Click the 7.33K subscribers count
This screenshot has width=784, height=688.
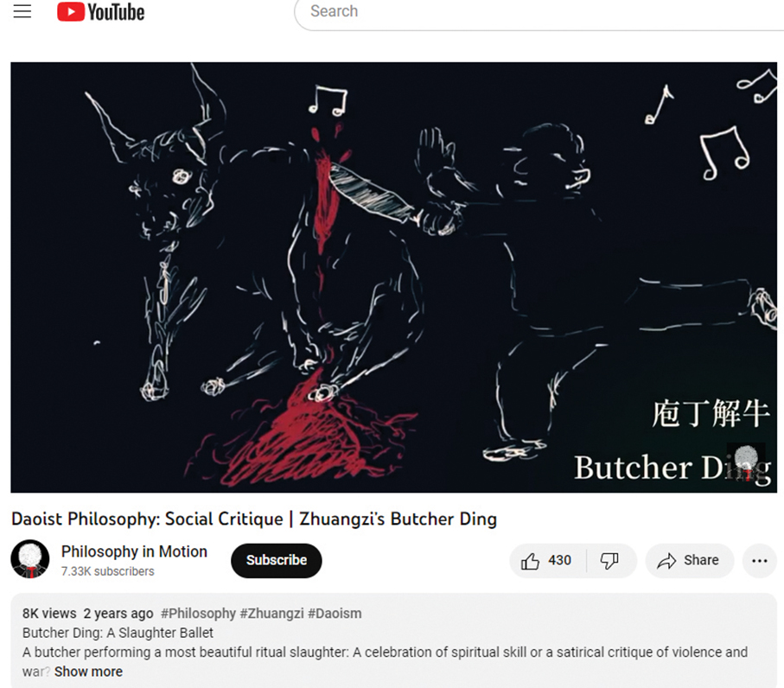107,571
